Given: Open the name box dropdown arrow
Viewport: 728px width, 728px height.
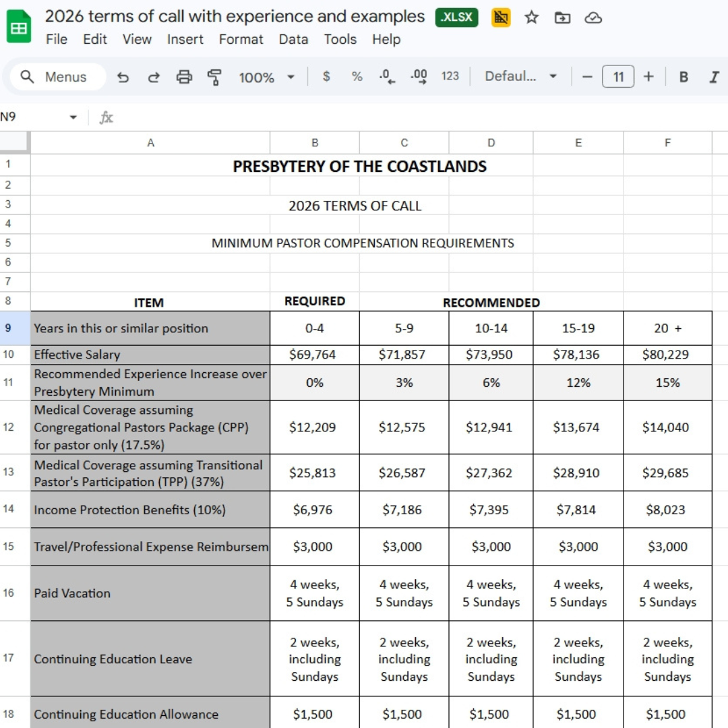Looking at the screenshot, I should [73, 117].
